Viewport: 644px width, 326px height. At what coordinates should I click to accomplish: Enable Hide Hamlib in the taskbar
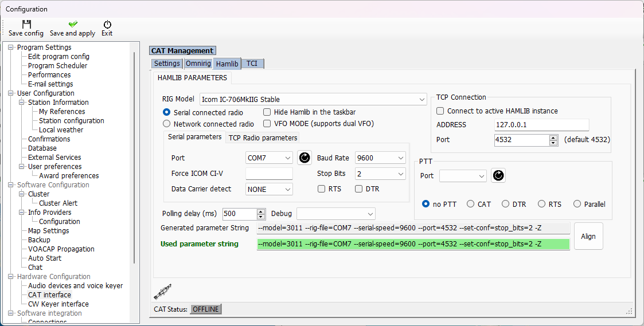(x=267, y=112)
